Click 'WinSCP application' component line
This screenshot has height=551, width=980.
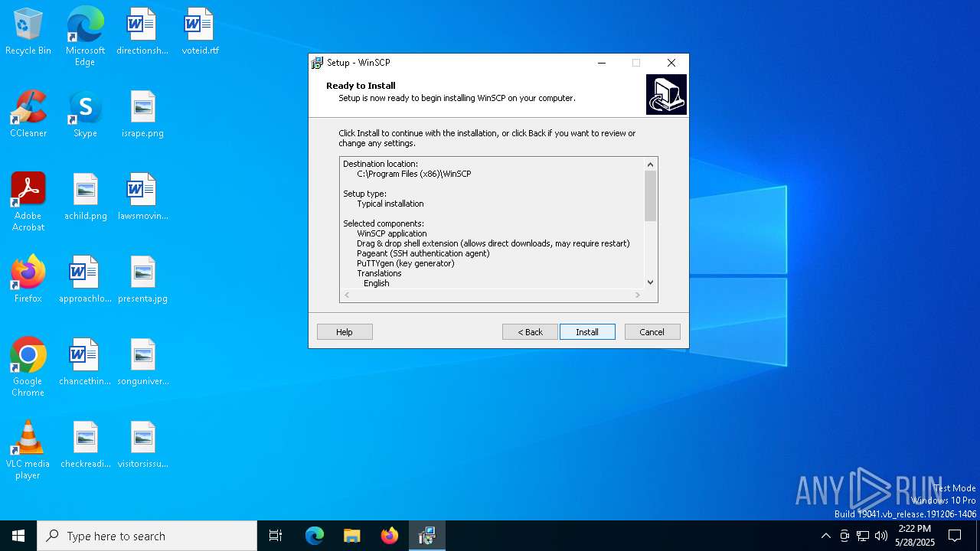pyautogui.click(x=392, y=233)
